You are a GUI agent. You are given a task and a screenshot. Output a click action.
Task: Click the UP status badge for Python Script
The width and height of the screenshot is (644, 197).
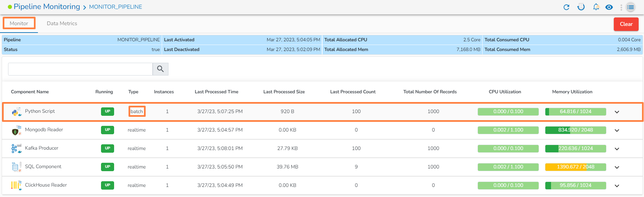(x=107, y=111)
